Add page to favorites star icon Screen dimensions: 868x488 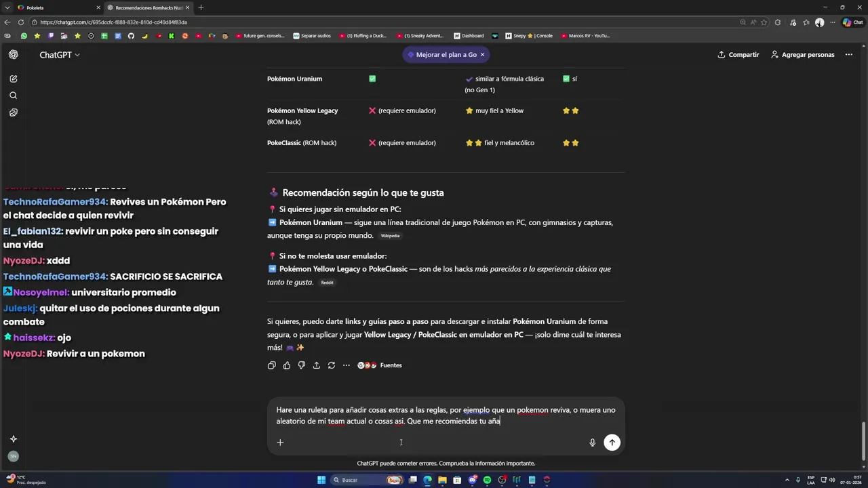coord(764,22)
